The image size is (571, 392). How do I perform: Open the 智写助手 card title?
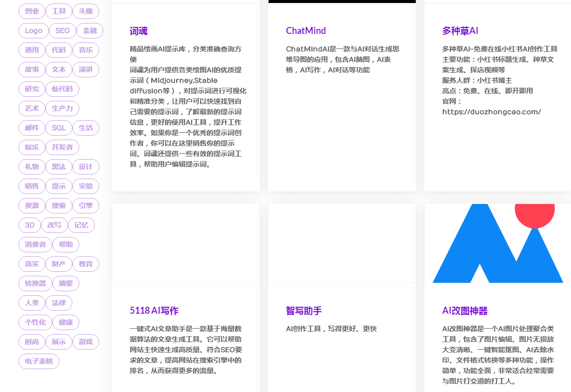303,311
